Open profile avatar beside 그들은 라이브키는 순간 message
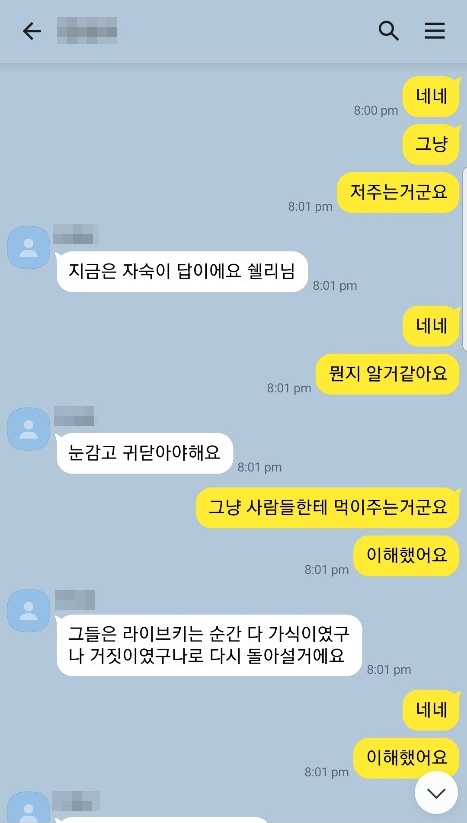This screenshot has width=467, height=823. [x=28, y=610]
